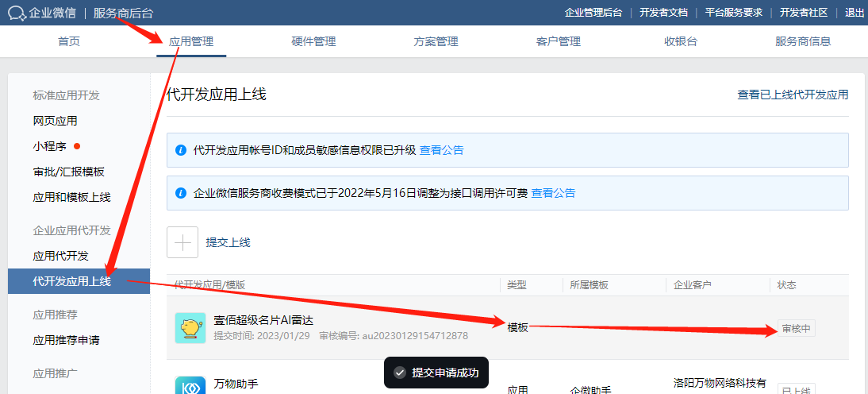The width and height of the screenshot is (868, 394).
Task: Open 应用和模板上线 sidebar item
Action: point(72,197)
